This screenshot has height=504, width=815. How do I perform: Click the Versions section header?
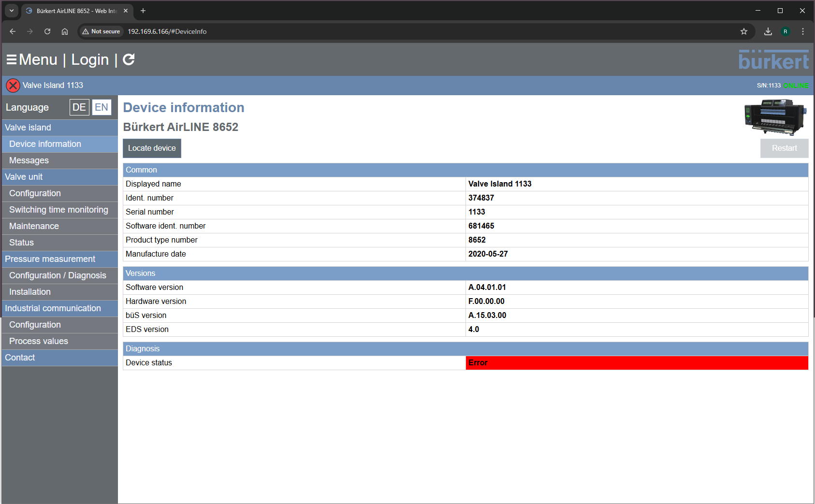(x=466, y=274)
